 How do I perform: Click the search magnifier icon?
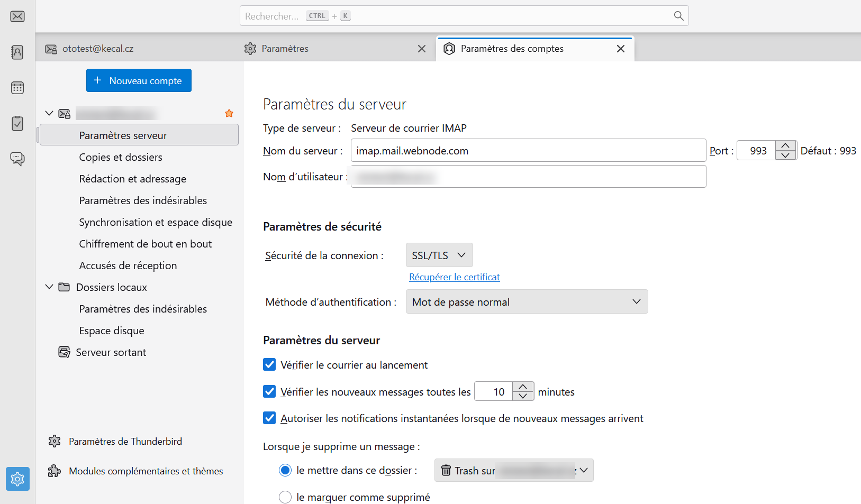678,16
